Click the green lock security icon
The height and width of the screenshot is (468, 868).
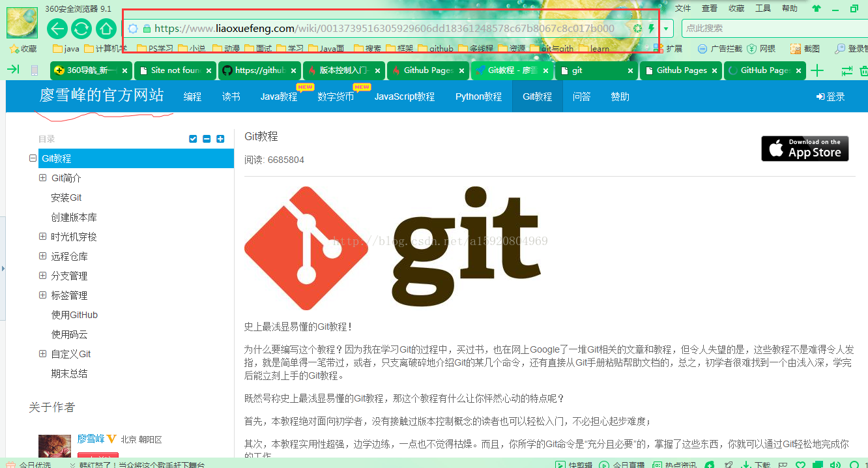[x=147, y=29]
